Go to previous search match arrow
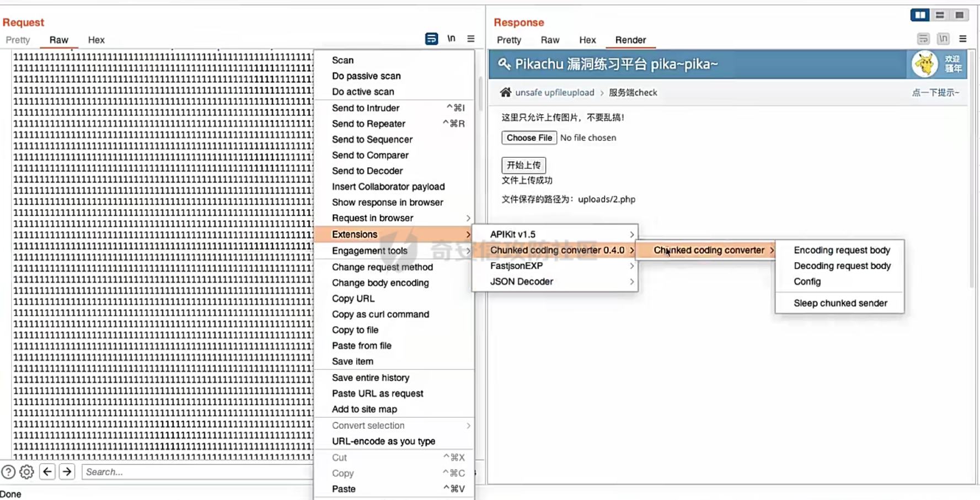The height and width of the screenshot is (500, 980). (x=47, y=472)
